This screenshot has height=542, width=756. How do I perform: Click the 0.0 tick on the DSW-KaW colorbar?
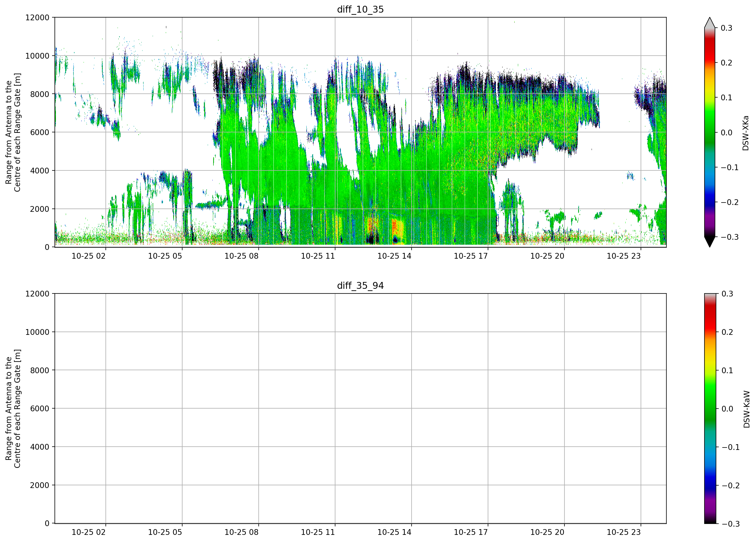click(727, 409)
